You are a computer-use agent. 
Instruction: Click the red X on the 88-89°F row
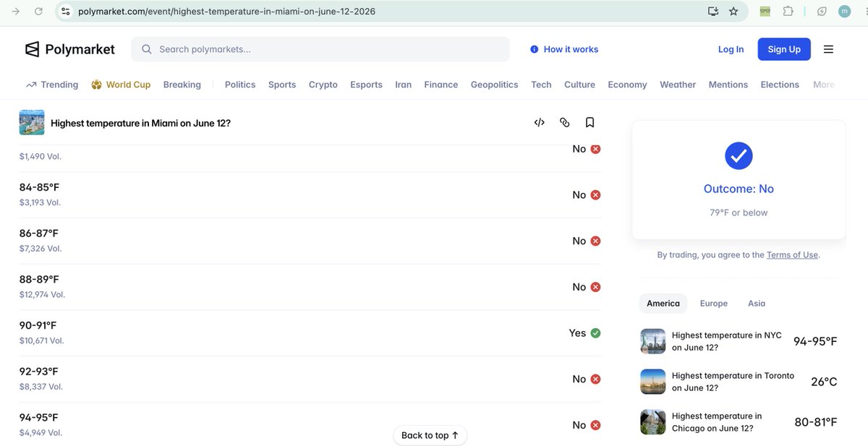pos(596,287)
